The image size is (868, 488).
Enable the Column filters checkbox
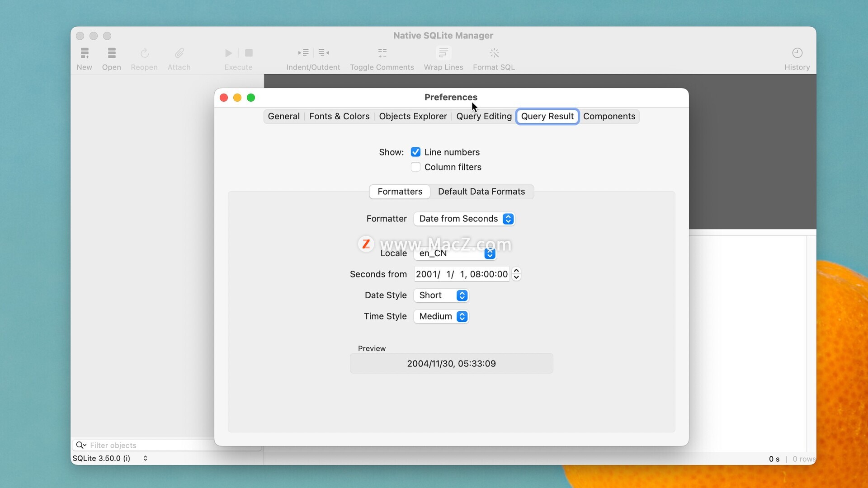tap(415, 167)
